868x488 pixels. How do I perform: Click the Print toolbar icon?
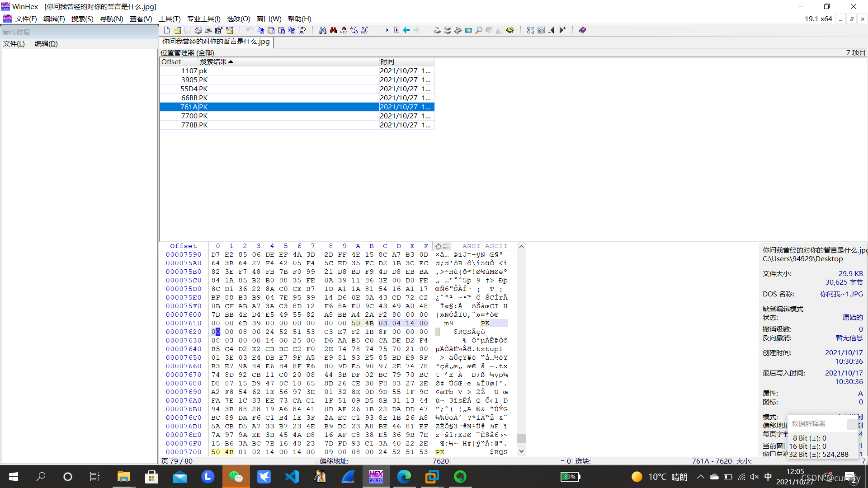208,30
